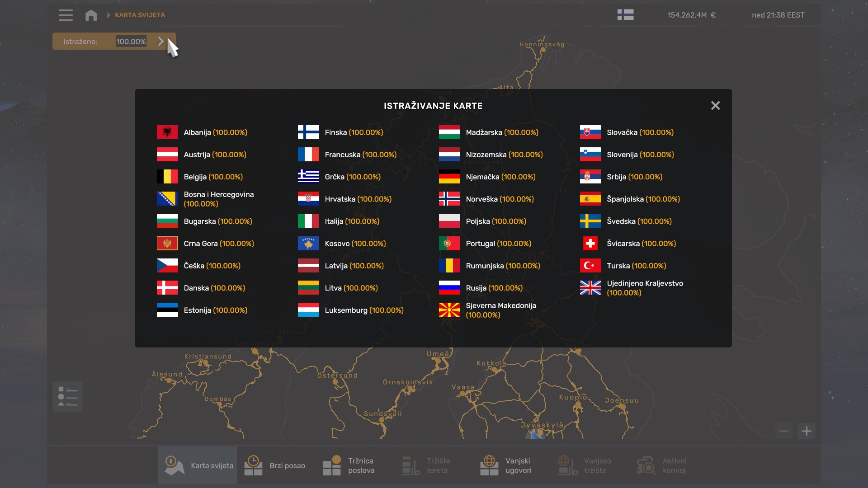Go to the home screen icon
This screenshot has height=488, width=868.
pyautogui.click(x=91, y=15)
